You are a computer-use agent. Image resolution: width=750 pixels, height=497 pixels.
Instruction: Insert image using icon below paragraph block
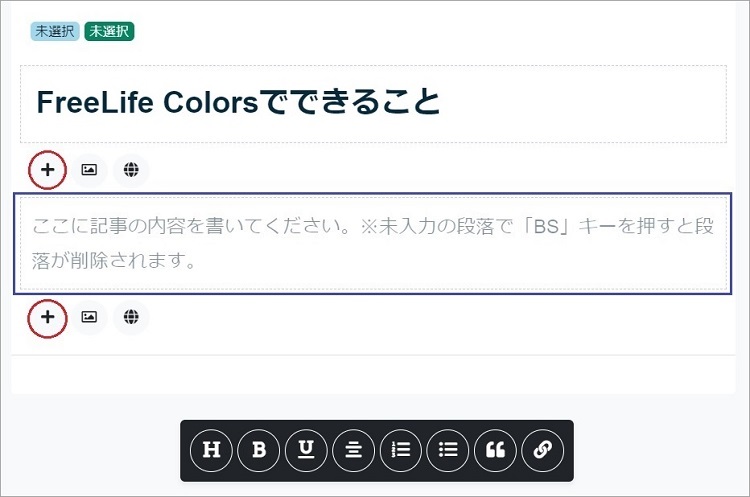89,317
